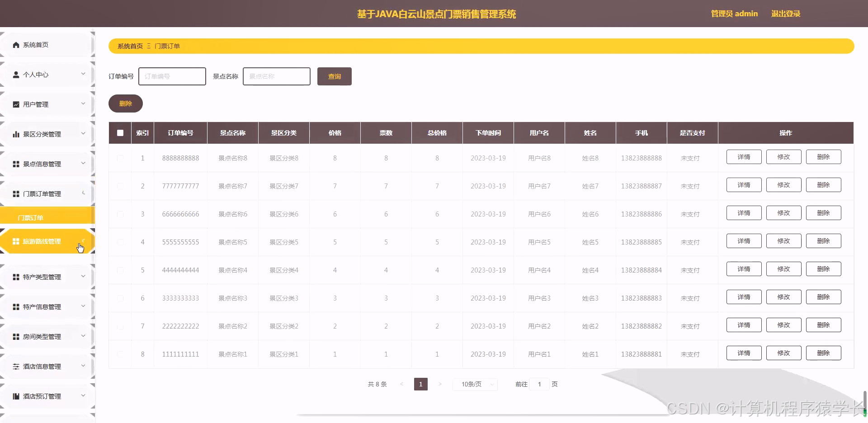Go to the next page with the arrow

coord(439,384)
